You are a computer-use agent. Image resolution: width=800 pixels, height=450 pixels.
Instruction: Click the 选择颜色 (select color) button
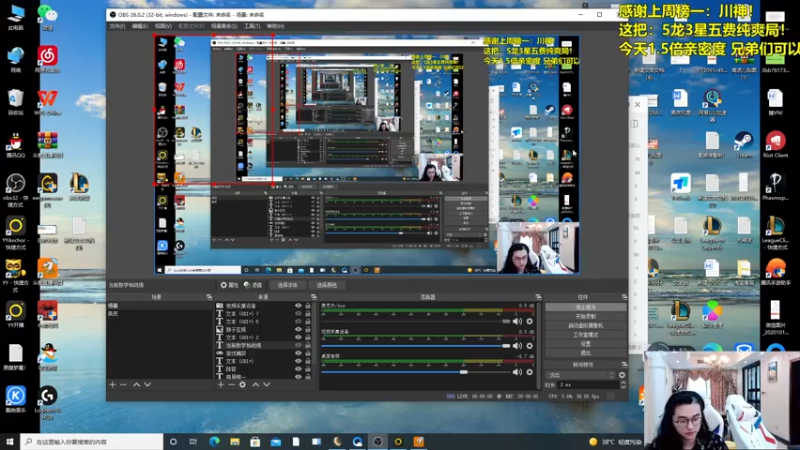[327, 285]
